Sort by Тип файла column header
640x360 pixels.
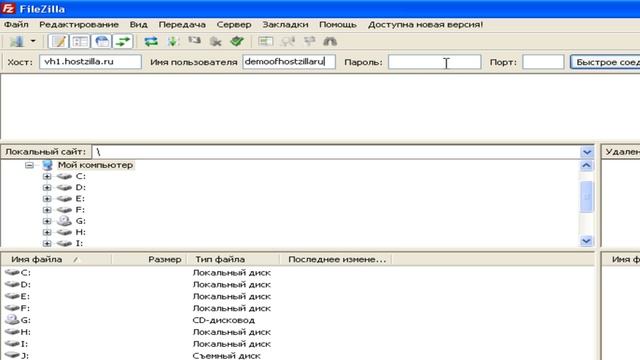[233, 259]
